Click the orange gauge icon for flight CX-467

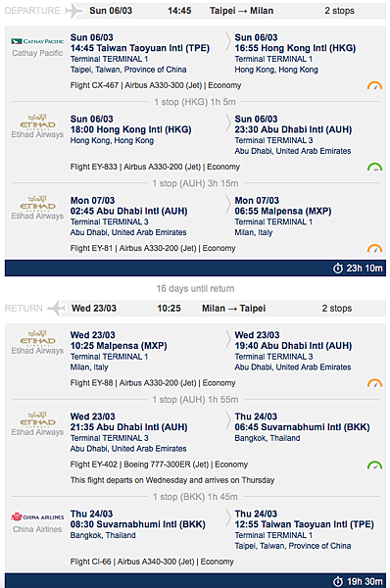tap(374, 85)
